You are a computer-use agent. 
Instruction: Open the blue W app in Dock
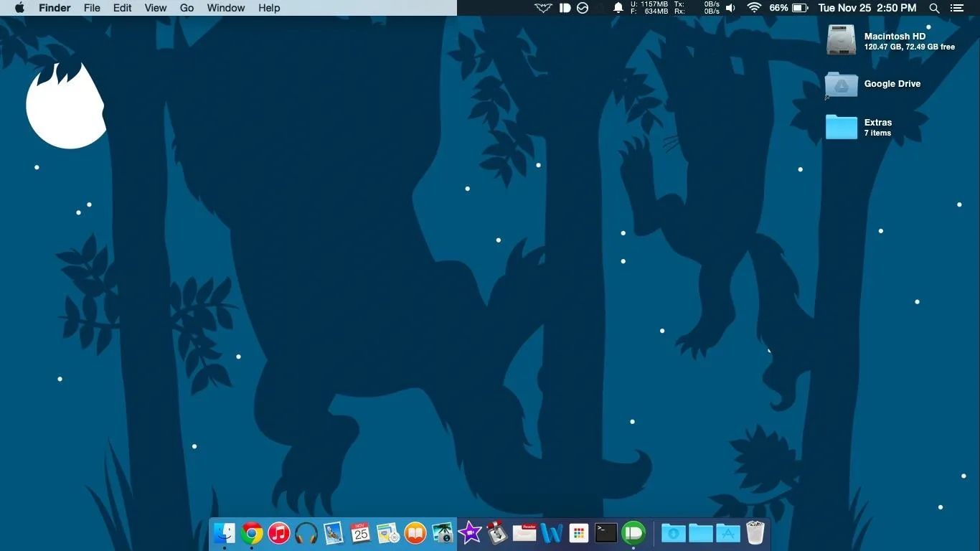pyautogui.click(x=552, y=533)
